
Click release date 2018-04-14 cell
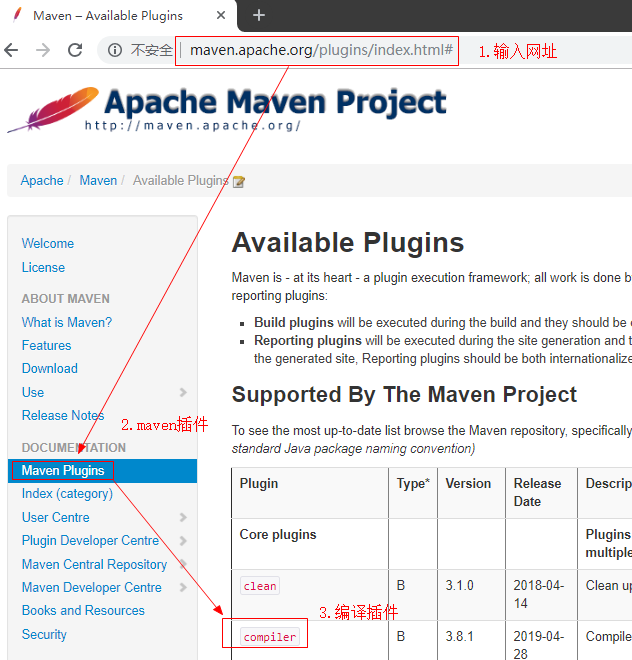coord(539,594)
